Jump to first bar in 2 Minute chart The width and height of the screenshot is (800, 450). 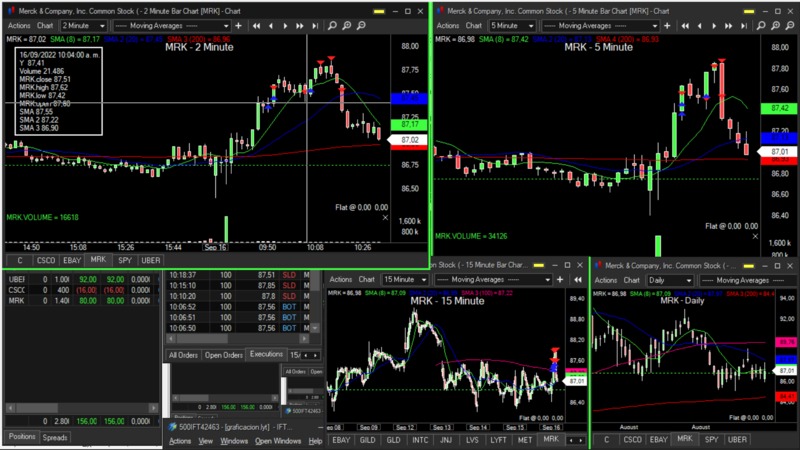tap(258, 24)
